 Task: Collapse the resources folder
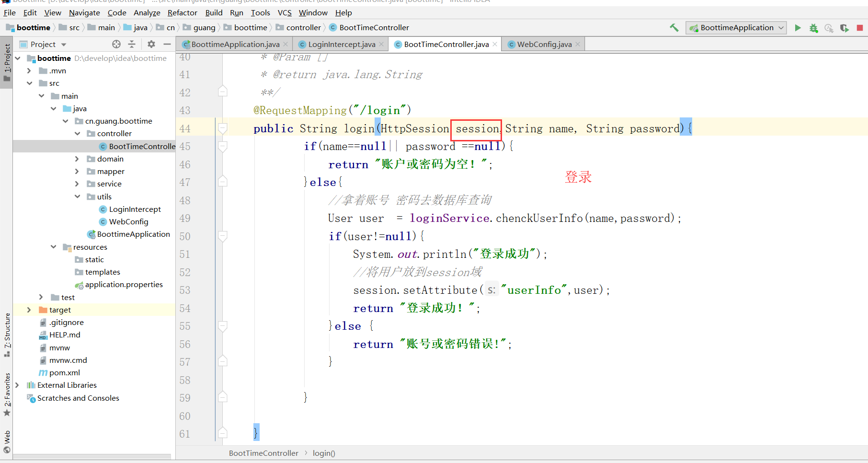53,247
